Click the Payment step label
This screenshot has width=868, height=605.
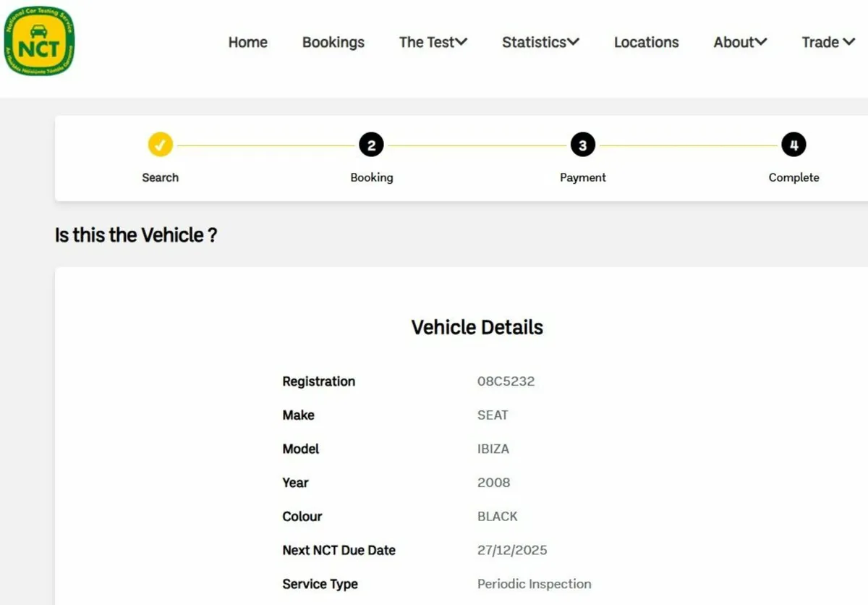pos(582,177)
